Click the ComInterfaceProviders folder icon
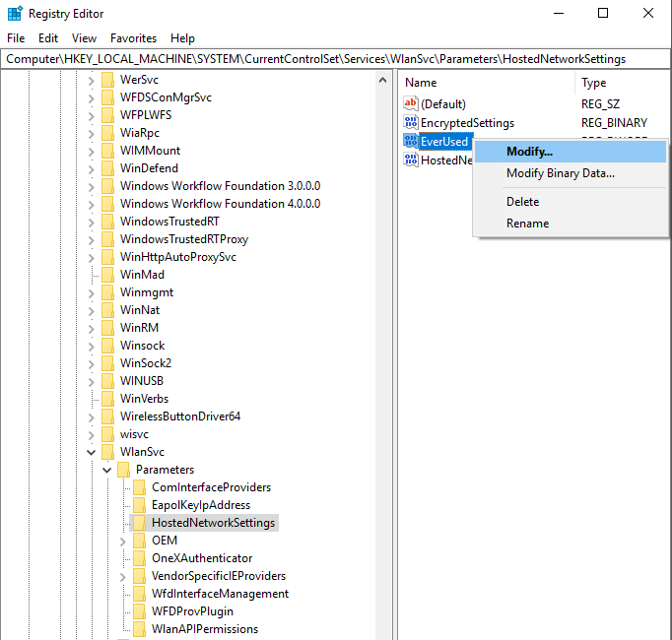 (140, 487)
